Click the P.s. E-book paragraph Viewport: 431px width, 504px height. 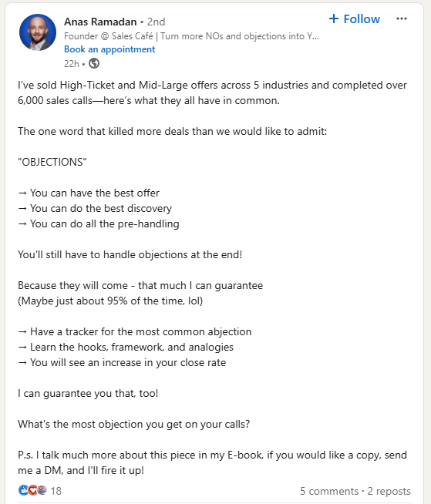click(x=212, y=463)
